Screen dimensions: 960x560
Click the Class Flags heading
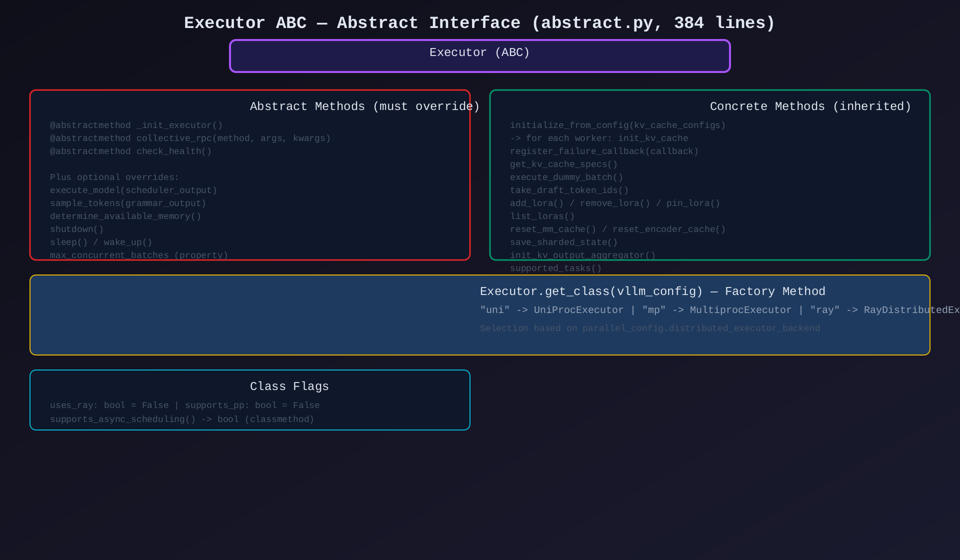click(289, 386)
